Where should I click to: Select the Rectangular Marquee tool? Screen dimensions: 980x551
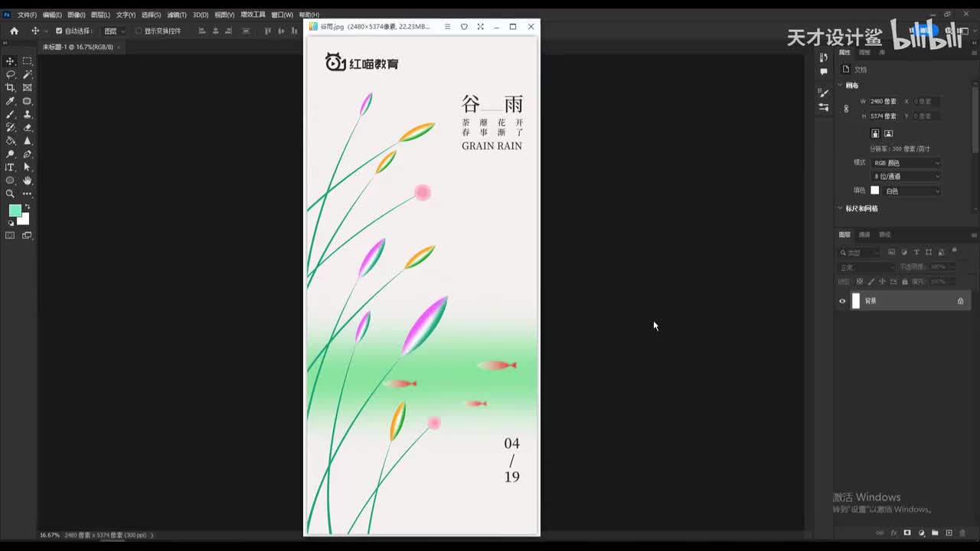(x=28, y=61)
